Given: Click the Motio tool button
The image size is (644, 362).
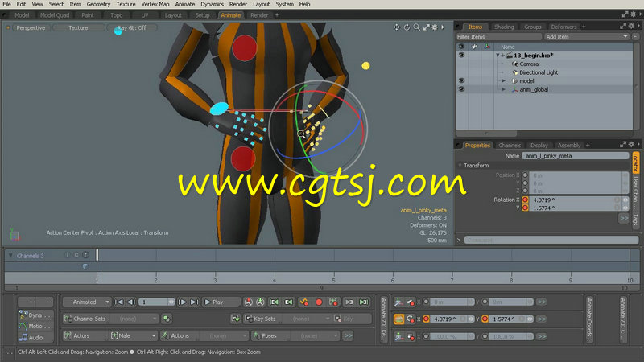Looking at the screenshot, I should (x=35, y=327).
